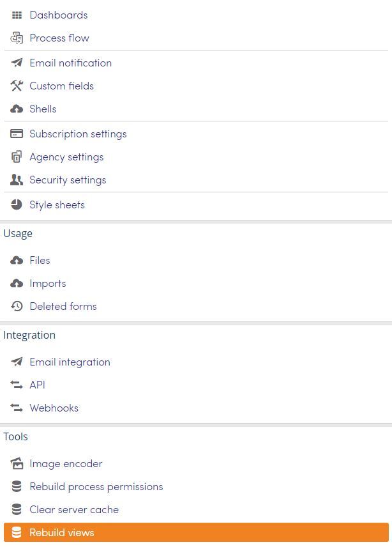Click the Deleted forms history icon

pyautogui.click(x=17, y=306)
